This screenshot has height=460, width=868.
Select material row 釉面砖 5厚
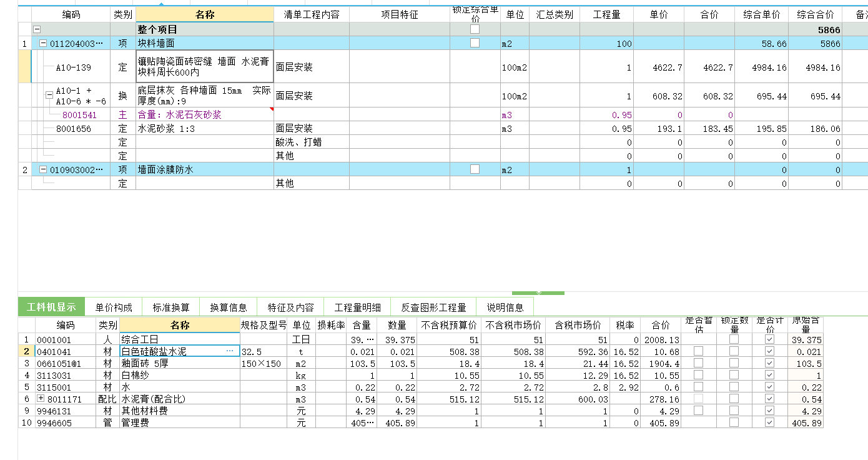(x=180, y=363)
